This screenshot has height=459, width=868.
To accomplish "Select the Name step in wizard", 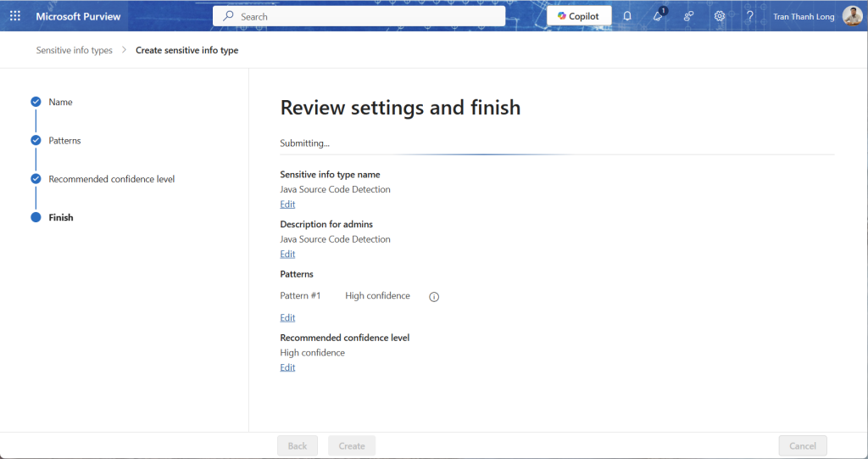I will pos(60,102).
